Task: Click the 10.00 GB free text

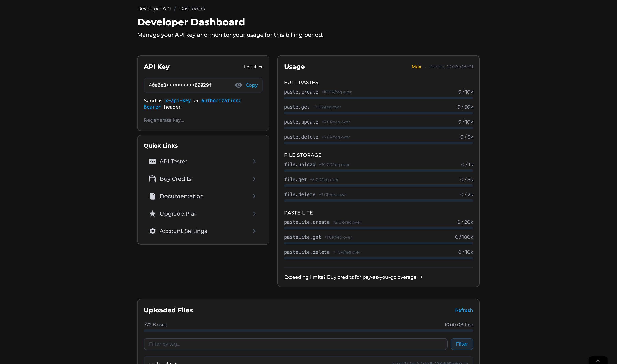Action: click(x=459, y=325)
